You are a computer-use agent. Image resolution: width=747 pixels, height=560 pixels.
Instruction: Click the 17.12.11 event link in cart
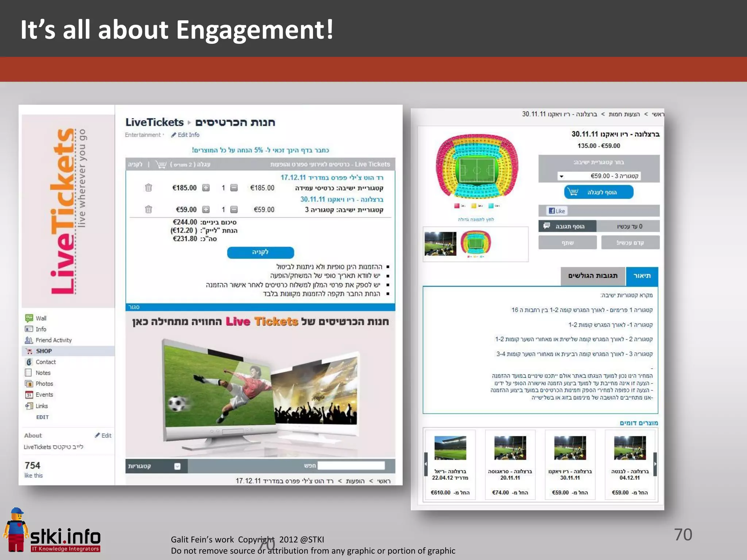(332, 178)
